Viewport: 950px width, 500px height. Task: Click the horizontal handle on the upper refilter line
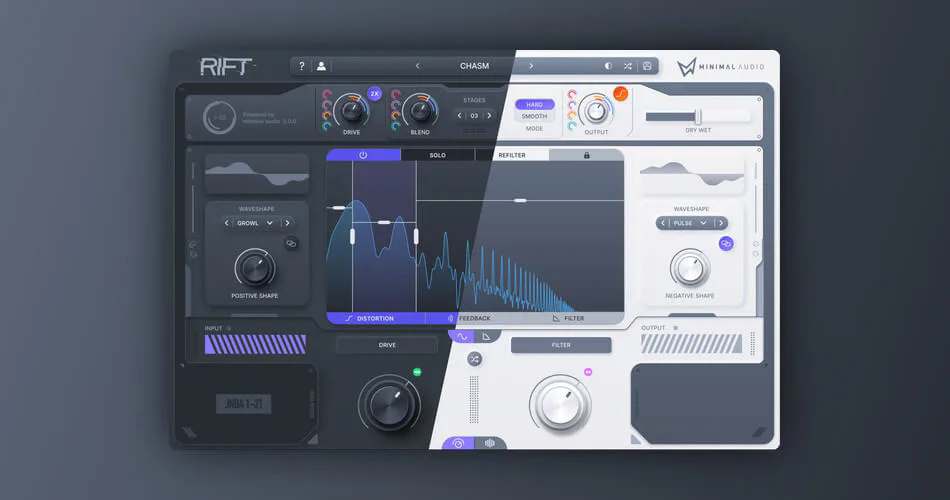click(x=520, y=200)
